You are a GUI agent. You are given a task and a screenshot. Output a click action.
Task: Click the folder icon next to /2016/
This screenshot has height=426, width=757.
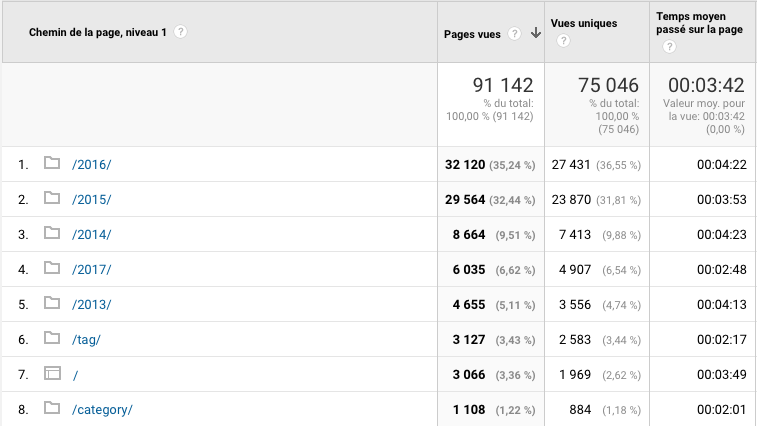(52, 164)
